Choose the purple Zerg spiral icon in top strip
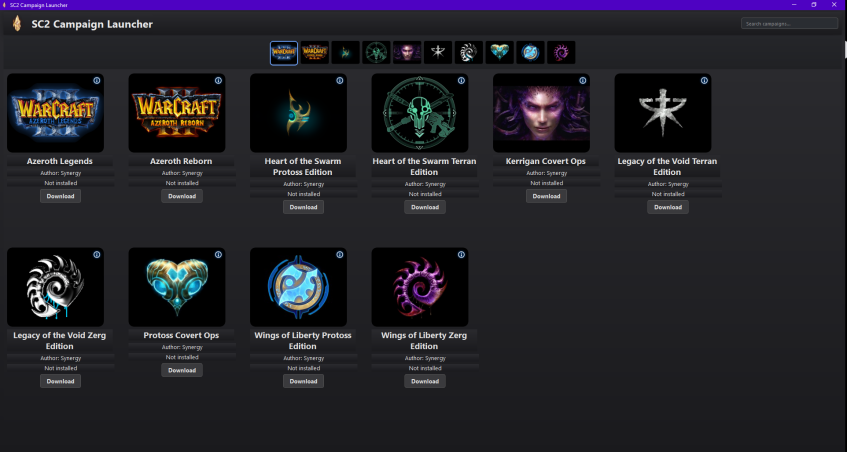 [x=561, y=53]
